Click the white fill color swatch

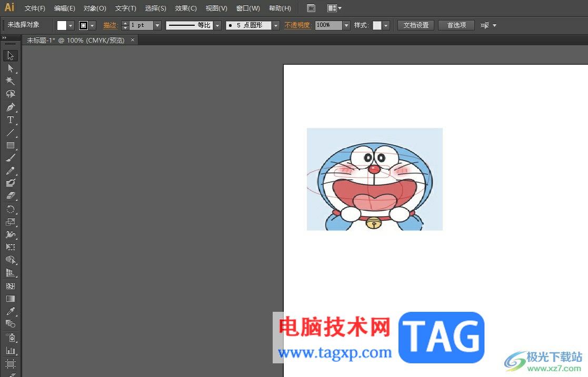pos(62,25)
